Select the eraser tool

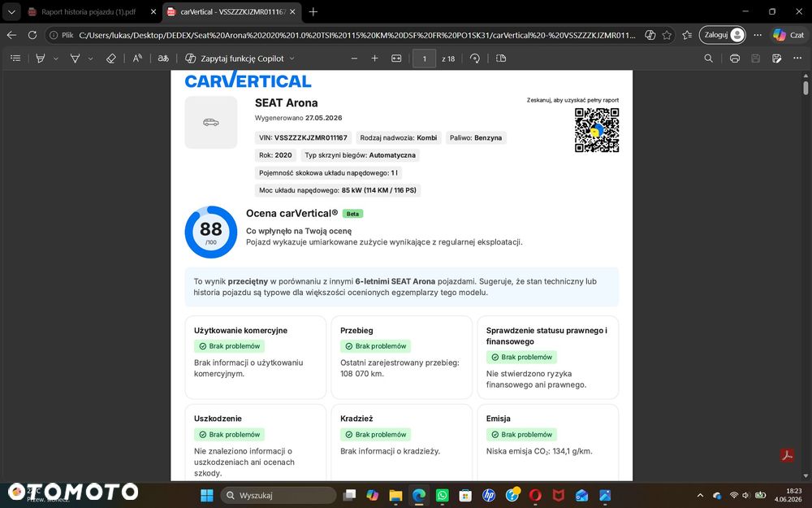[110, 59]
